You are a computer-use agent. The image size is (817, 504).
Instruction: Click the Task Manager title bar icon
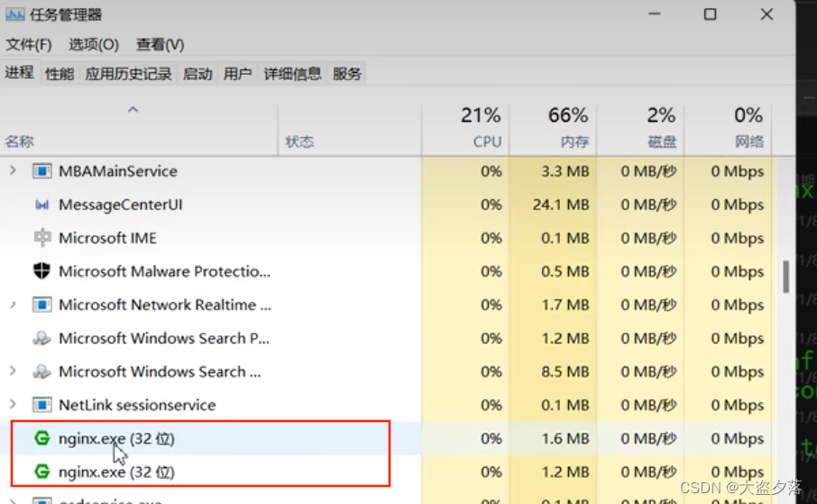14,14
